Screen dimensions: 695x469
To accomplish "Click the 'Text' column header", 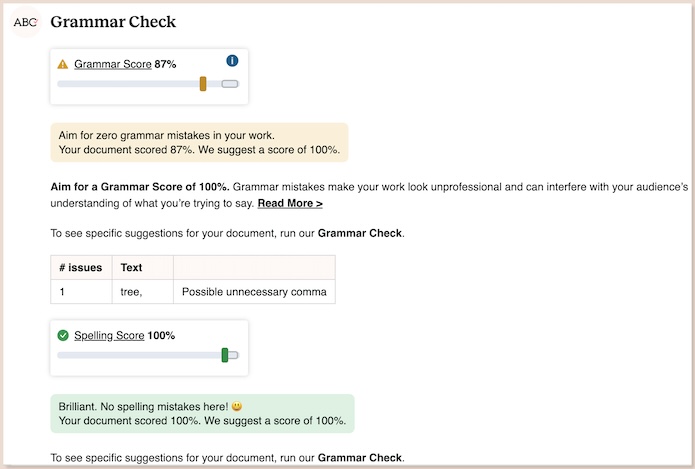I will [x=143, y=267].
